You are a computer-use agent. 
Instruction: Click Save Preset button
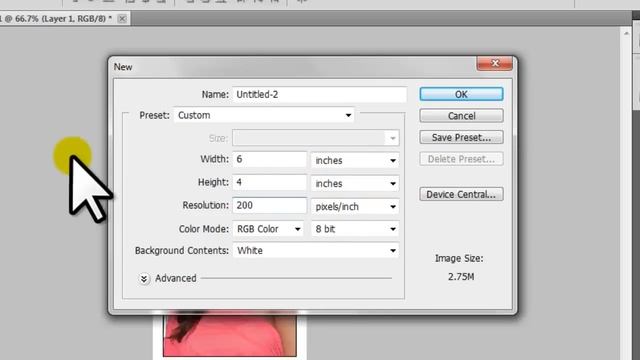[x=461, y=138]
